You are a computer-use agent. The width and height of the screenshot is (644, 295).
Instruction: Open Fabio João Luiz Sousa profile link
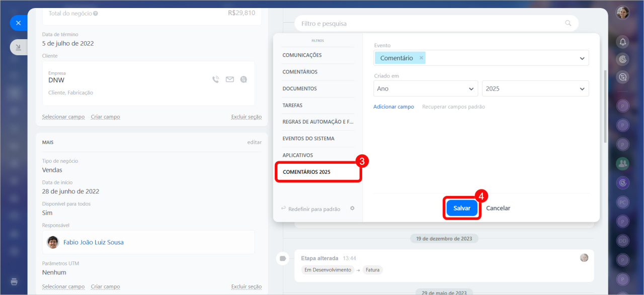(x=94, y=242)
